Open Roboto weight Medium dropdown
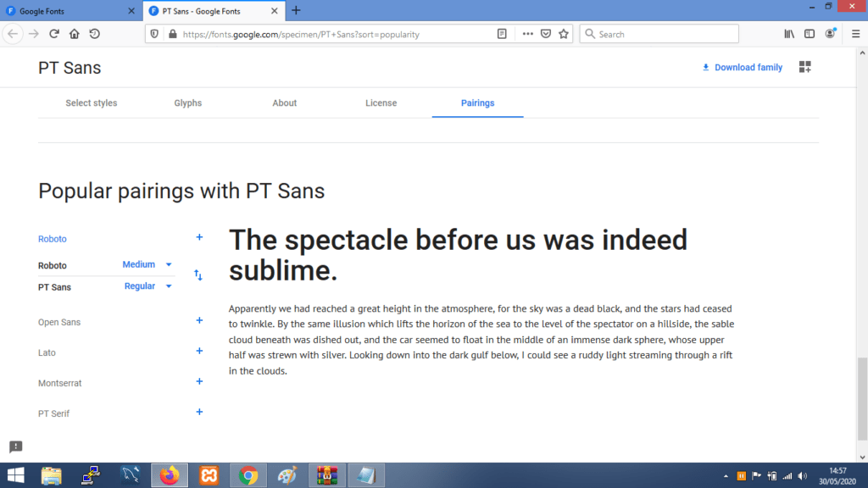 click(147, 264)
